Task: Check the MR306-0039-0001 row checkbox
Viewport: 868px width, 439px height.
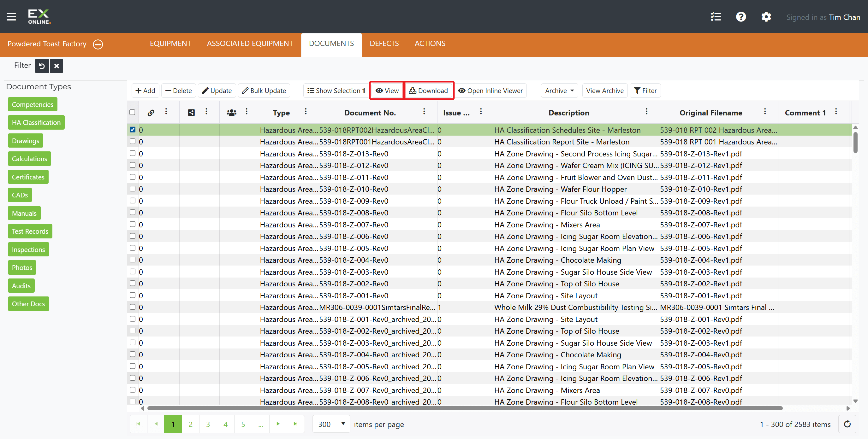Action: click(133, 307)
